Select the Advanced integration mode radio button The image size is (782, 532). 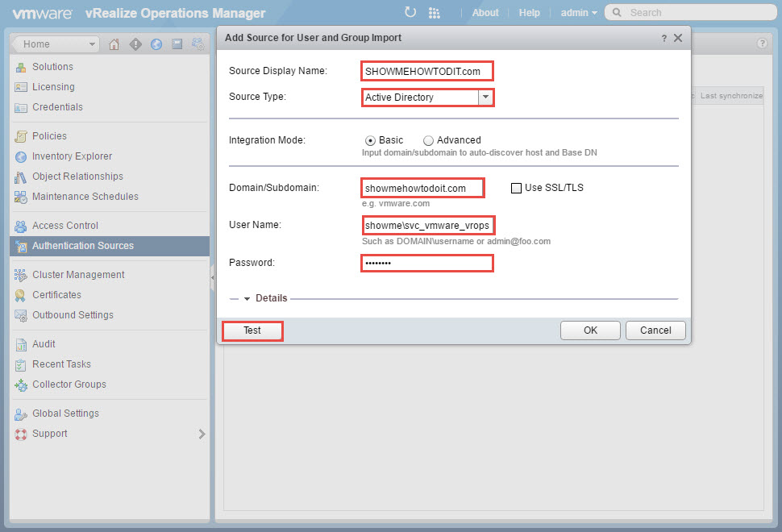click(428, 140)
